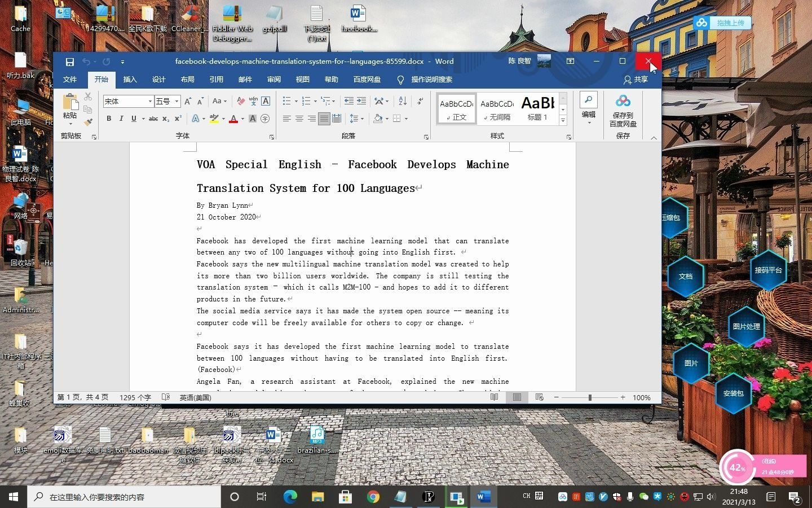Viewport: 812px width, 508px height.
Task: Click the Paste clipboard icon
Action: point(70,102)
